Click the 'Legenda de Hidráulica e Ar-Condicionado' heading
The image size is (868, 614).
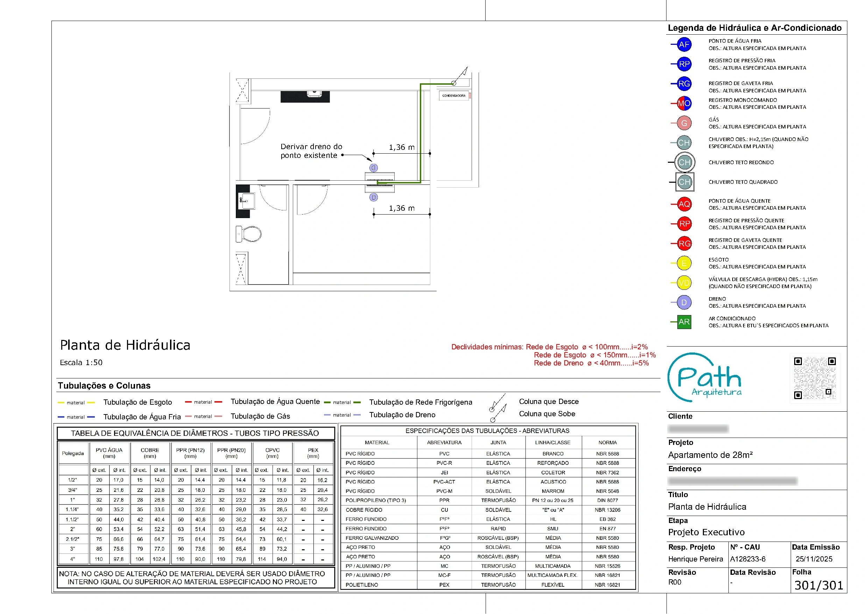point(755,28)
